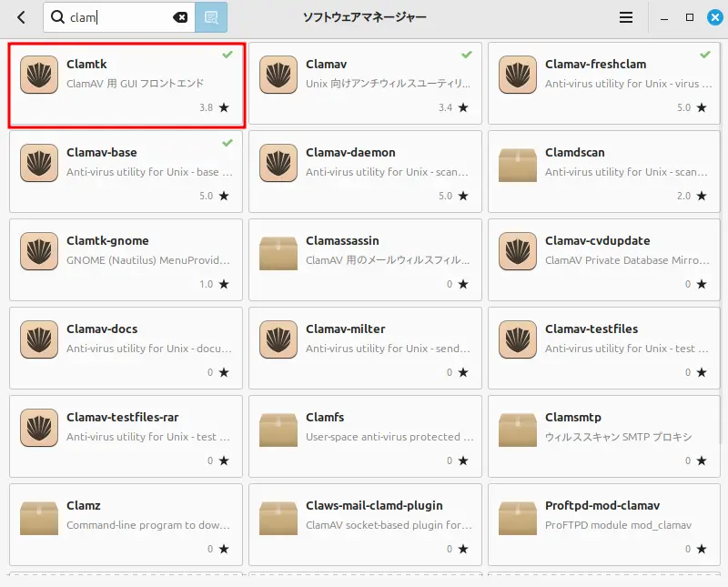
Task: Click the Clamtk installed checkmark
Action: click(x=227, y=55)
